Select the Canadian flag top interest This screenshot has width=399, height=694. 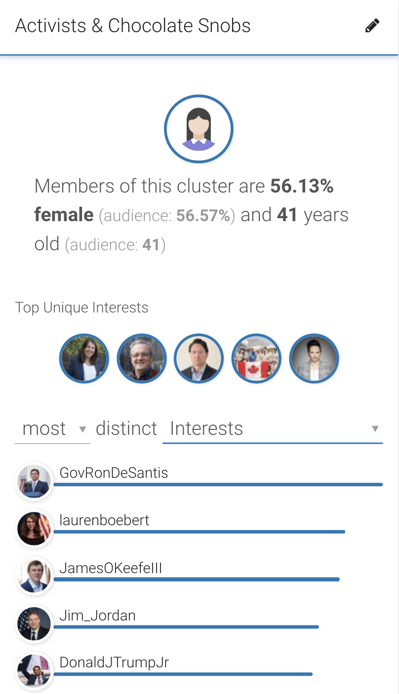(256, 358)
